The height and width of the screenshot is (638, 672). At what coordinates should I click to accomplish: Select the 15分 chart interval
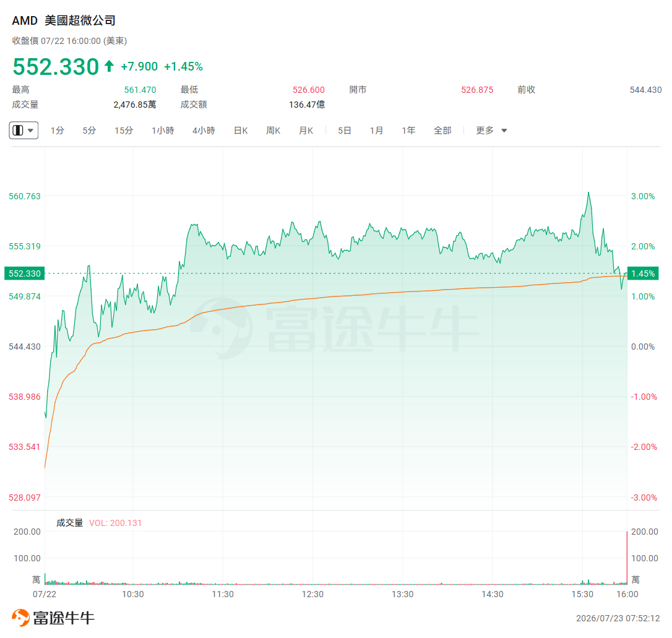point(123,130)
